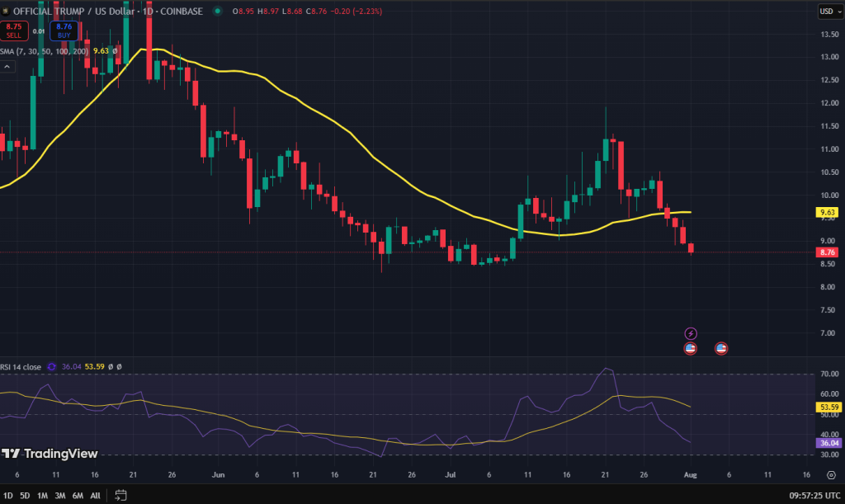This screenshot has height=504, width=845.
Task: Open the go-to-date calendar icon
Action: point(120,496)
